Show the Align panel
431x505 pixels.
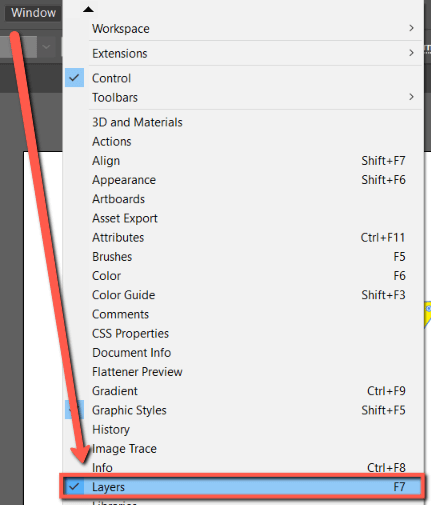tap(106, 161)
